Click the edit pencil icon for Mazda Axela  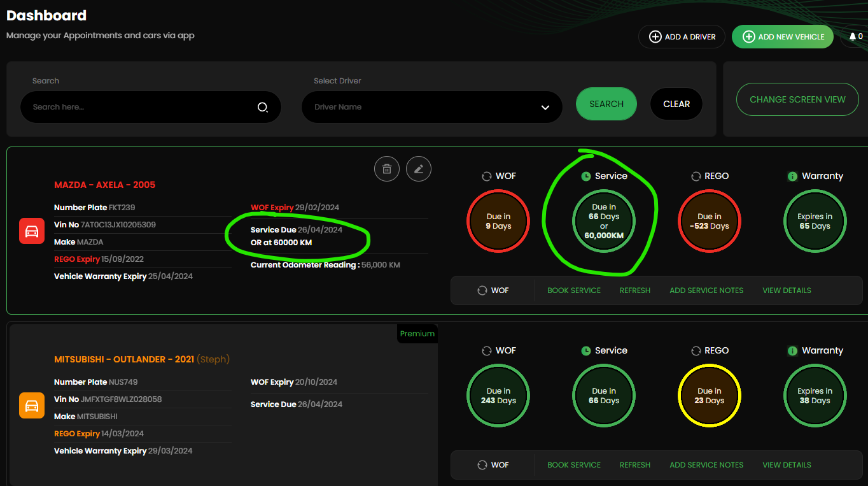pyautogui.click(x=419, y=169)
